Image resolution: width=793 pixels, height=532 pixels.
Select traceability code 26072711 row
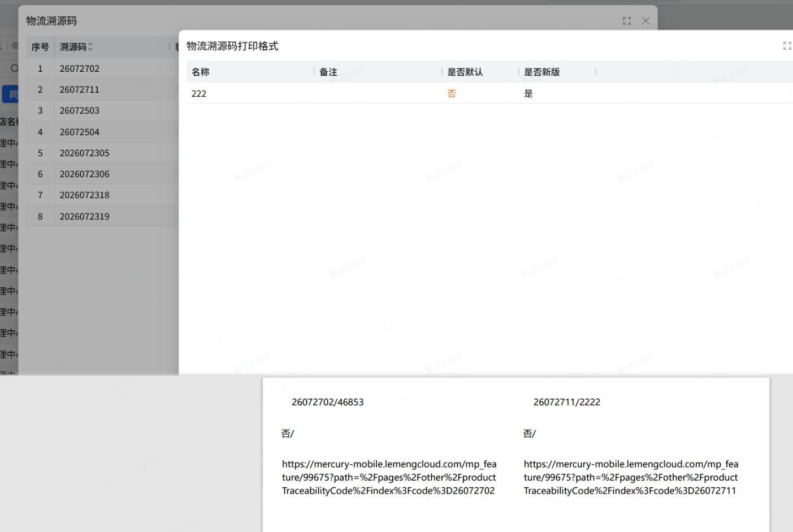[102, 89]
